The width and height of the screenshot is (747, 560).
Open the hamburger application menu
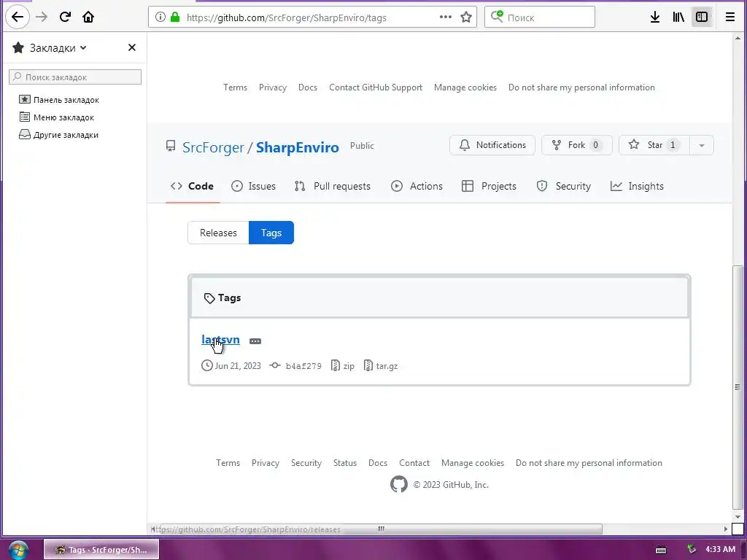coord(729,17)
